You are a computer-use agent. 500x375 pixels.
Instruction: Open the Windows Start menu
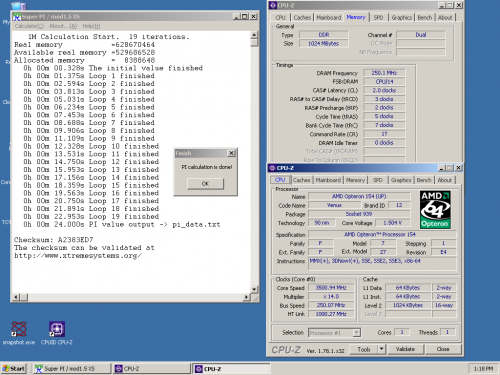[14, 368]
